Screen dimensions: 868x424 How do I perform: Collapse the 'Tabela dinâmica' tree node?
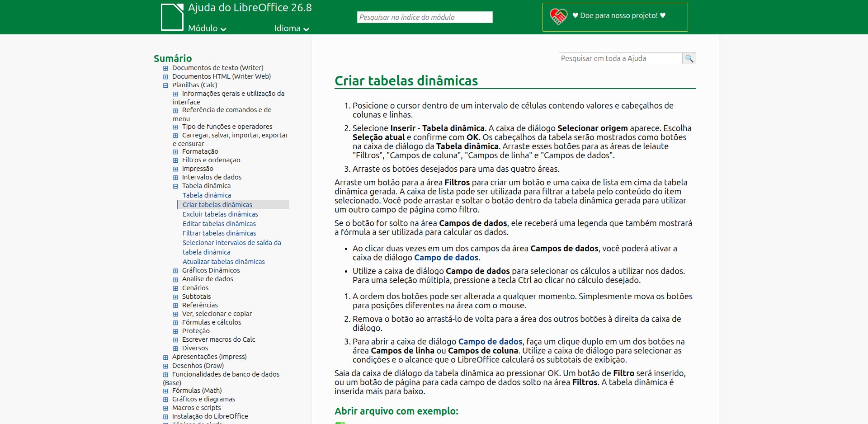(x=175, y=186)
